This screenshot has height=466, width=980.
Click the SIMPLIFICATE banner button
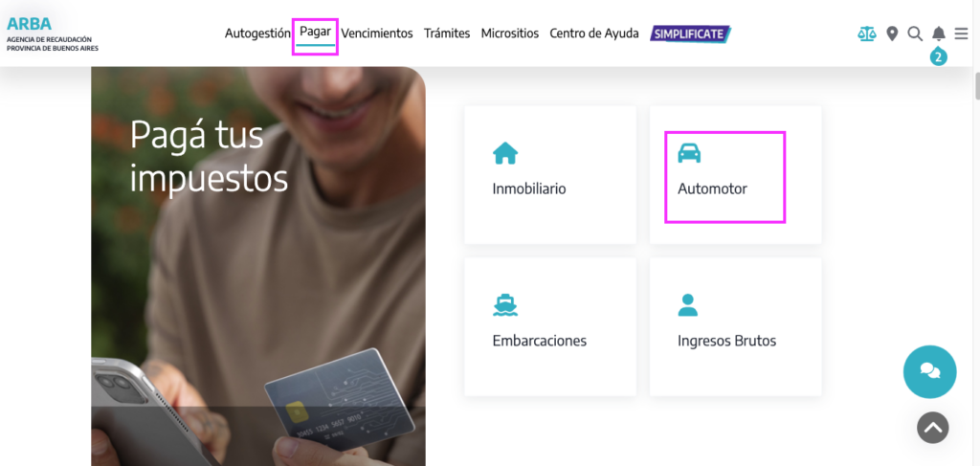[690, 33]
